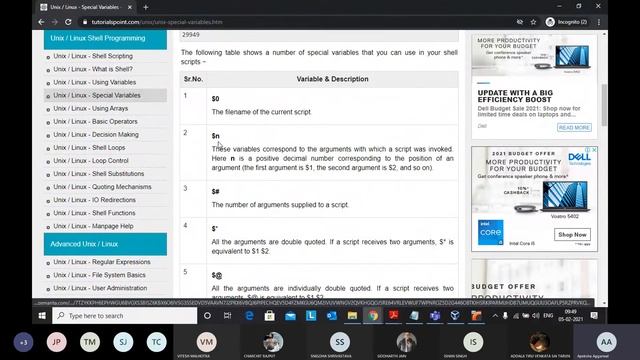
Task: Click the browser forward arrow
Action: pos(54,22)
